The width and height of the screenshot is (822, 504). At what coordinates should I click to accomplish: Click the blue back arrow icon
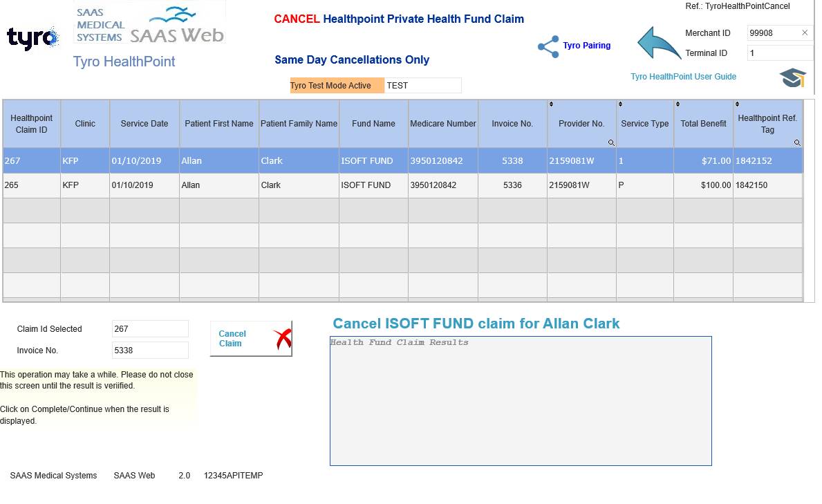click(658, 43)
